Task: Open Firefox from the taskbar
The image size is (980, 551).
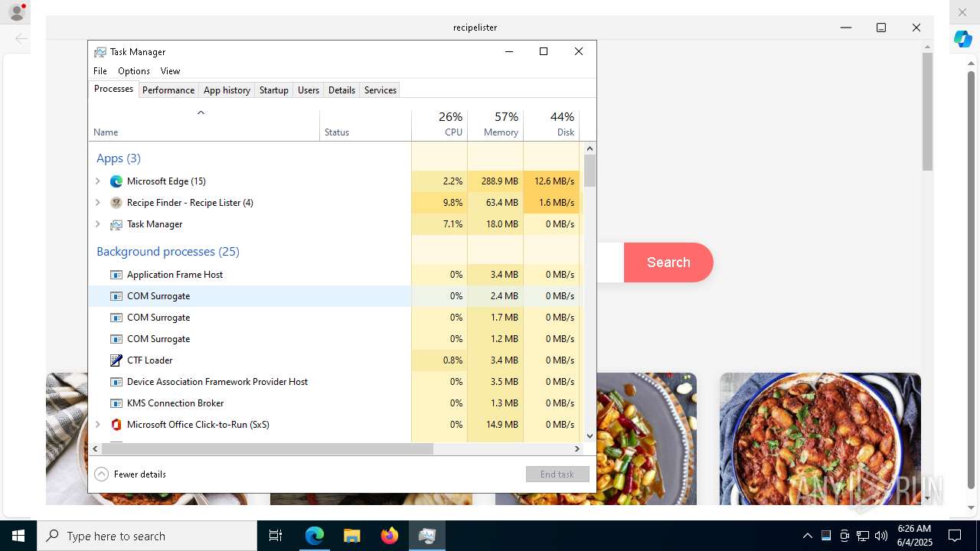Action: 390,536
